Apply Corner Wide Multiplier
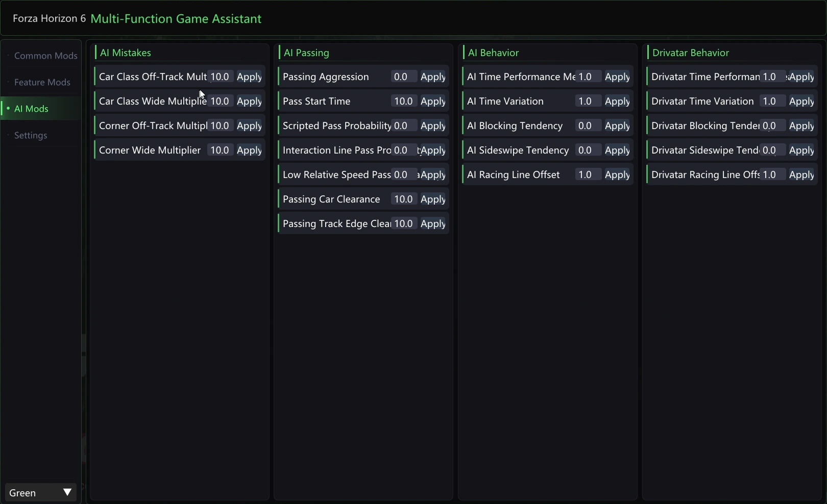This screenshot has height=504, width=827. tap(249, 150)
